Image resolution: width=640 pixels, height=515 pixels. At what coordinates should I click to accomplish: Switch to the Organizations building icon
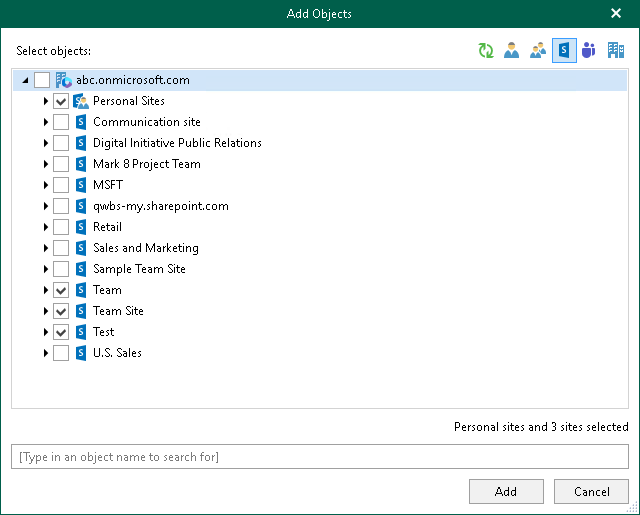614,51
